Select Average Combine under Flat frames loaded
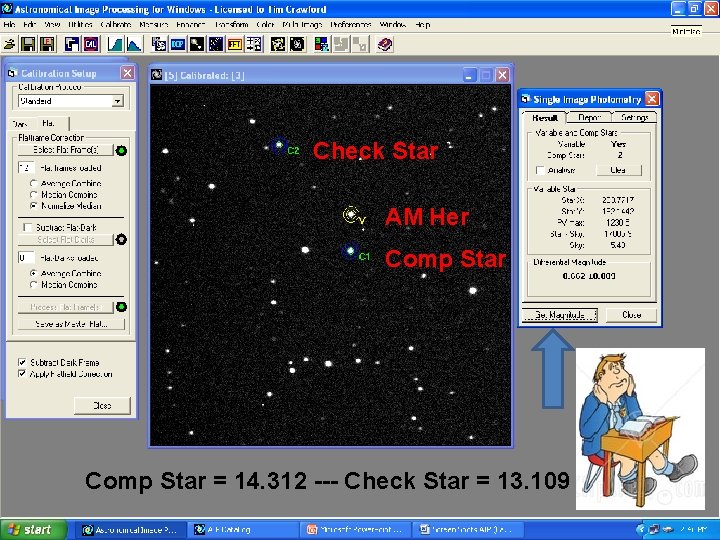720x540 pixels. [34, 183]
